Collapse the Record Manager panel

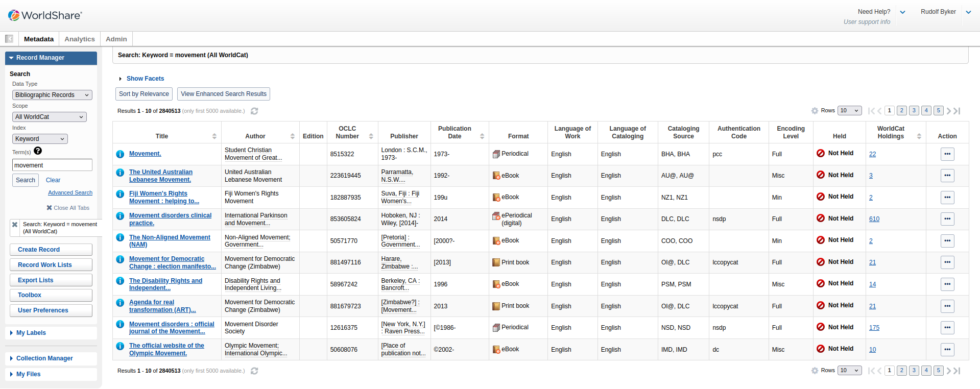click(x=51, y=58)
